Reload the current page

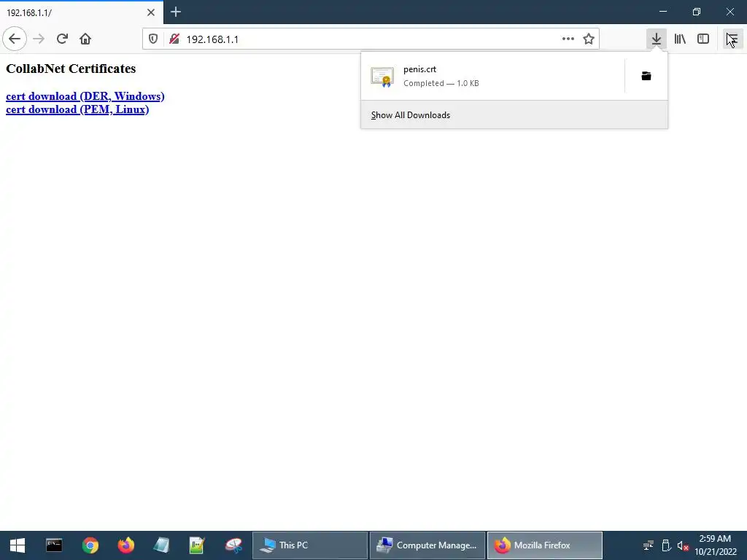62,39
